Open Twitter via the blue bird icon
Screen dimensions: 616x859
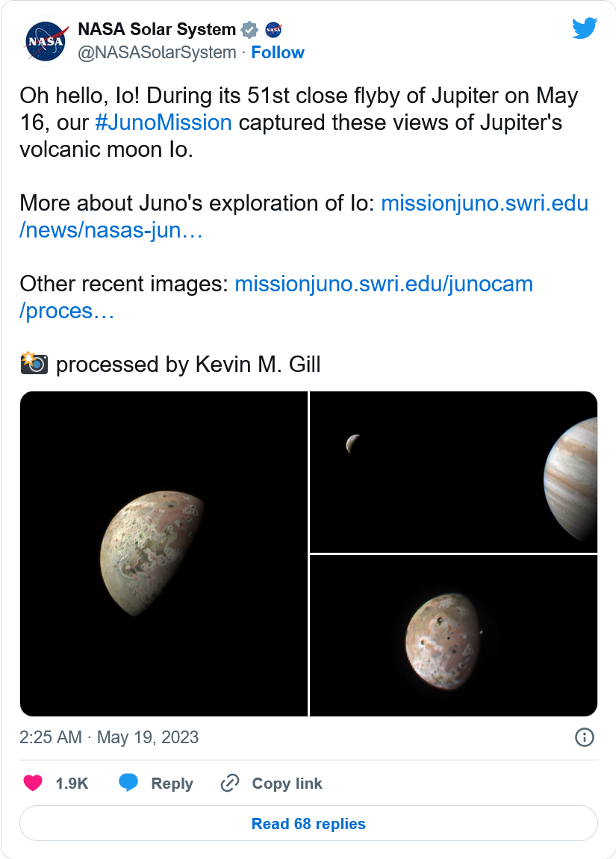pyautogui.click(x=585, y=29)
